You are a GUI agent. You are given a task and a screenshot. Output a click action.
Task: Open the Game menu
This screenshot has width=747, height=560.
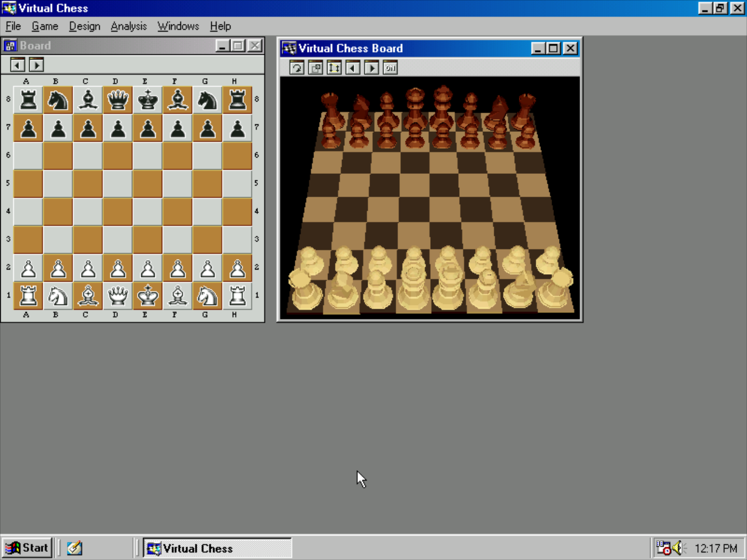coord(45,26)
